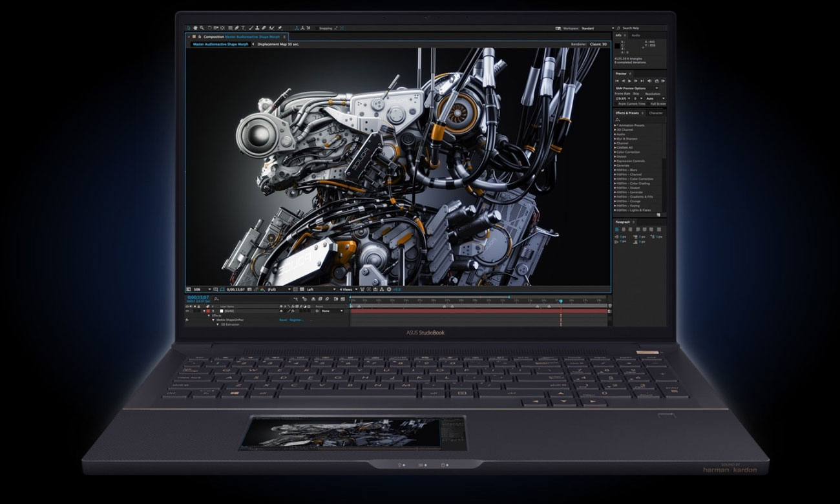
Task: Expand CINEMA 4D category
Action: (x=615, y=148)
